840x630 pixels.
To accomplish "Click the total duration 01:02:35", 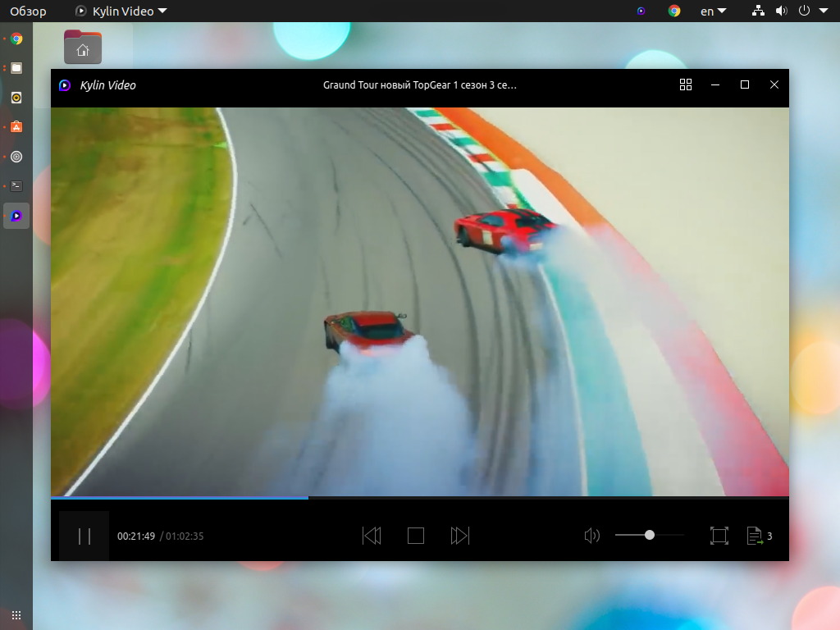I will tap(185, 536).
